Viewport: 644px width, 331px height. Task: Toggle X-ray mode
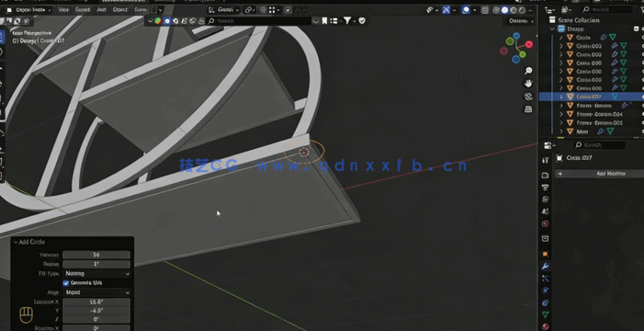coord(485,10)
